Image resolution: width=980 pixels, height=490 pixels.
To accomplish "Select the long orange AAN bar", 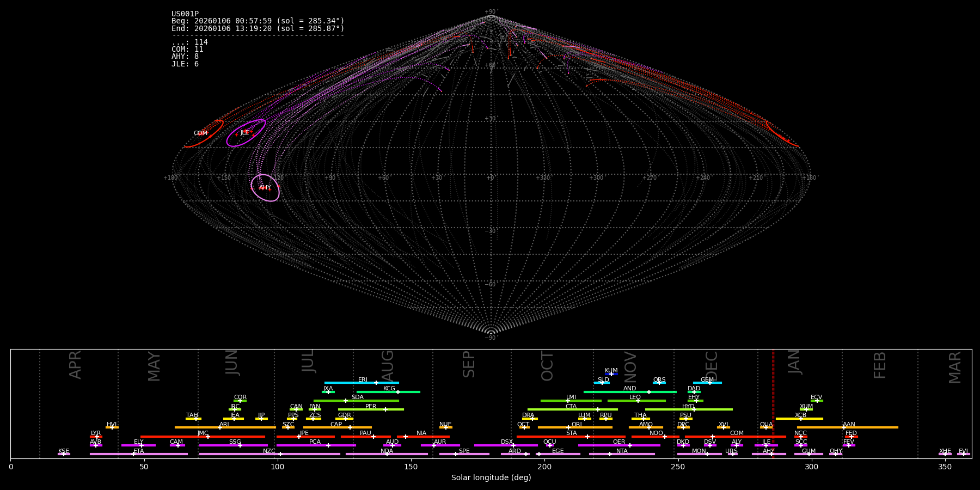I will (848, 427).
